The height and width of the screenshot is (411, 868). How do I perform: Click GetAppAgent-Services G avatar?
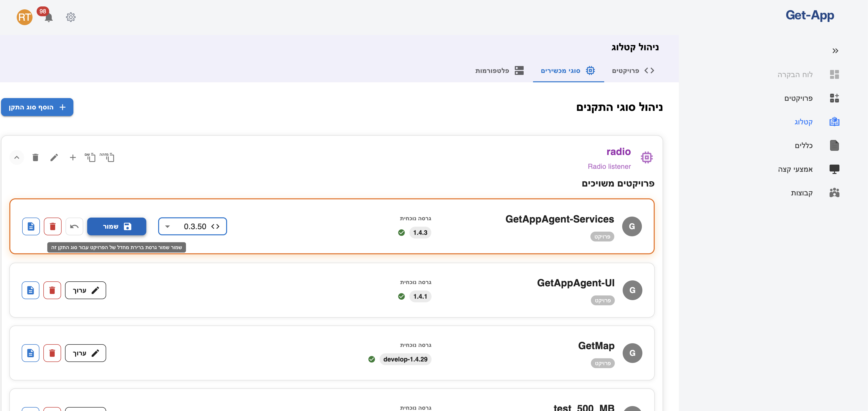click(632, 227)
